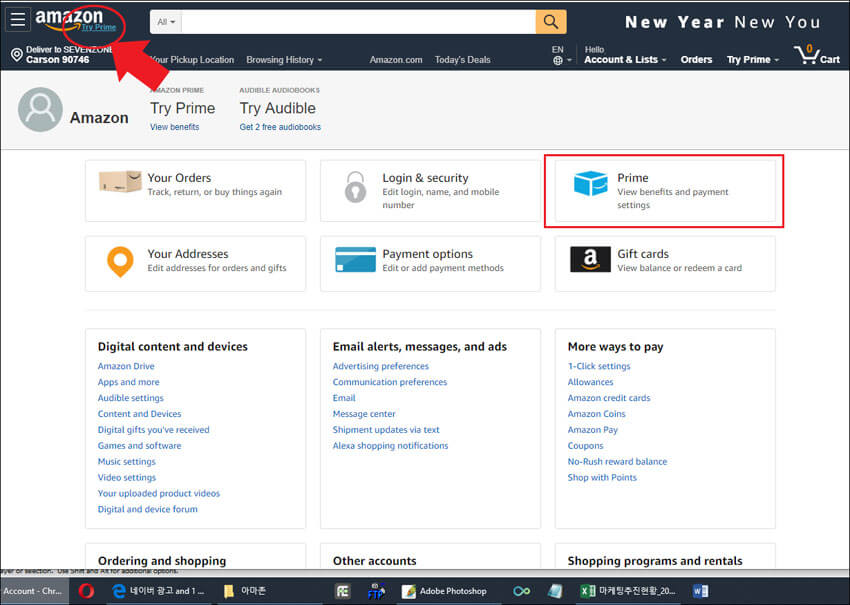850x605 pixels.
Task: Open the Try Prime heading
Action: click(183, 108)
